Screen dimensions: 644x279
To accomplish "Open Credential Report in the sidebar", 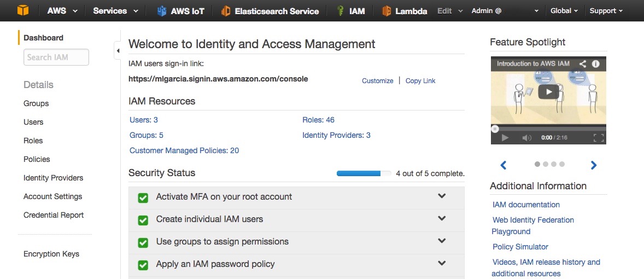I will tap(54, 215).
